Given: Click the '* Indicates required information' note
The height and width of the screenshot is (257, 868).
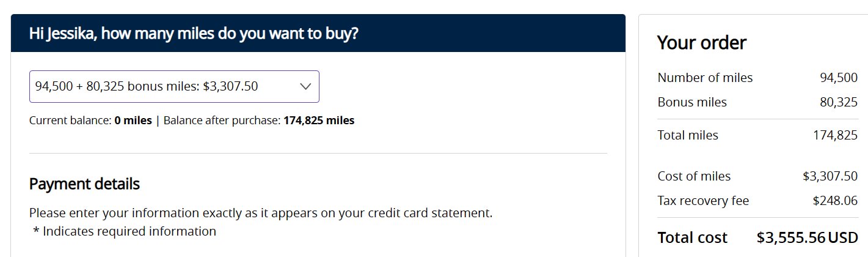Looking at the screenshot, I should pos(125,231).
